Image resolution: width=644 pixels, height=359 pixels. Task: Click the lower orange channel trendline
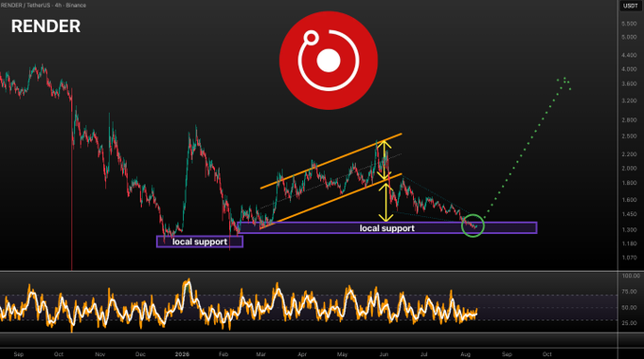[331, 201]
